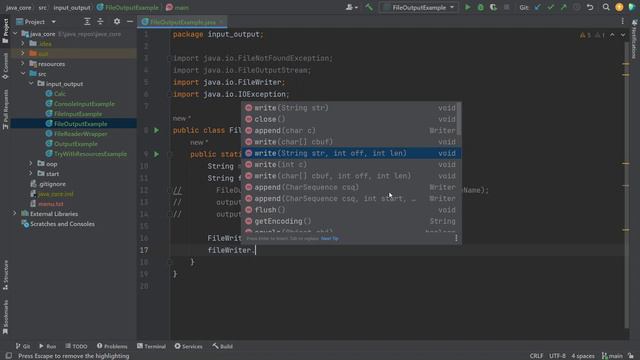Run FileOutputExample with the green play button

click(x=467, y=7)
